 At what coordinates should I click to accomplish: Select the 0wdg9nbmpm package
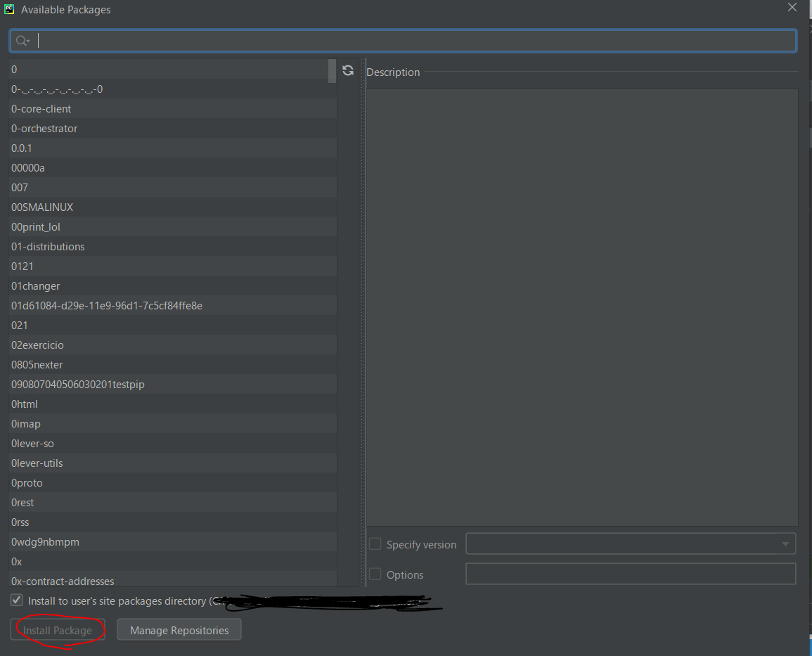(x=172, y=541)
